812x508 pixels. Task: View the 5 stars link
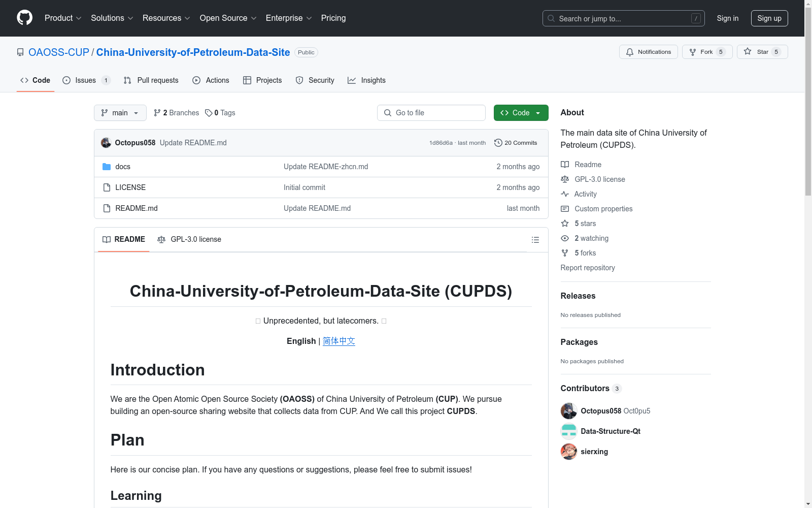tap(579, 224)
